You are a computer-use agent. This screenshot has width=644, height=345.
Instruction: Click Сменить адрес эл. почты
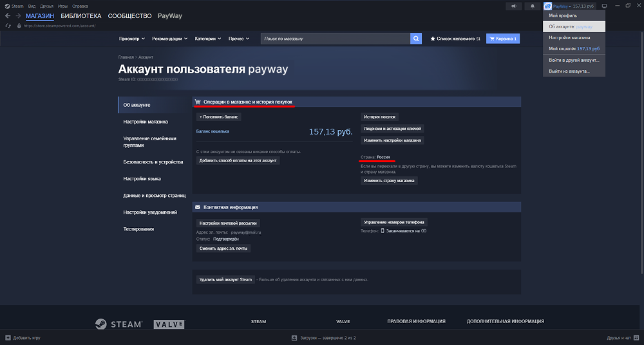pyautogui.click(x=223, y=248)
